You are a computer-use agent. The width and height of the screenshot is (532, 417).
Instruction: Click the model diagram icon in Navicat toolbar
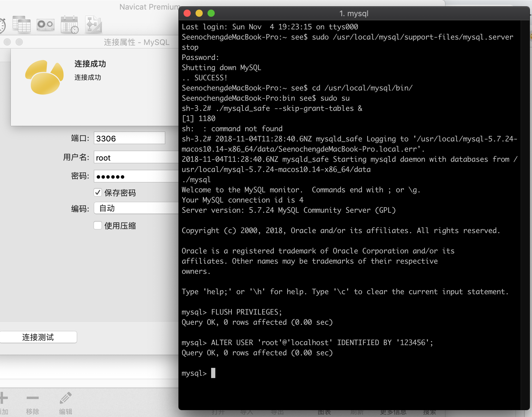click(x=94, y=25)
